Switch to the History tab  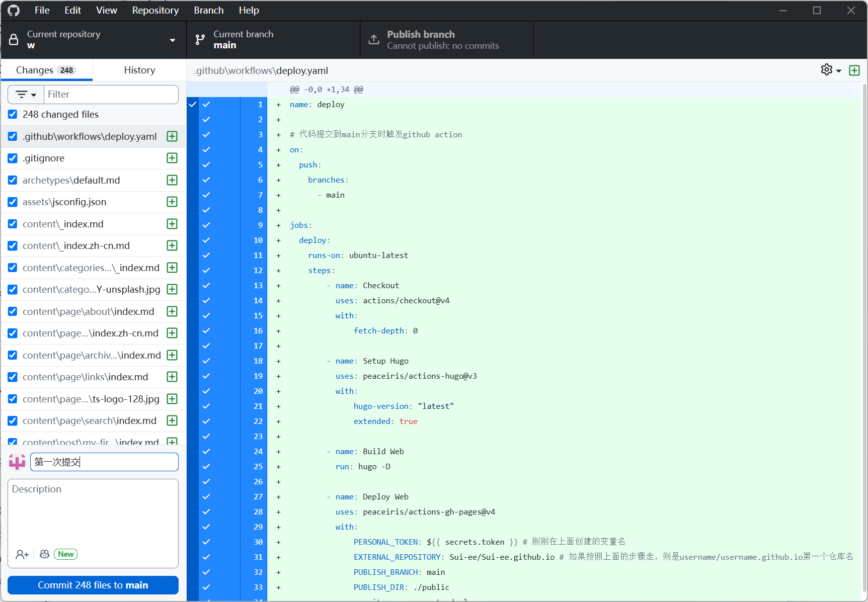click(x=139, y=70)
